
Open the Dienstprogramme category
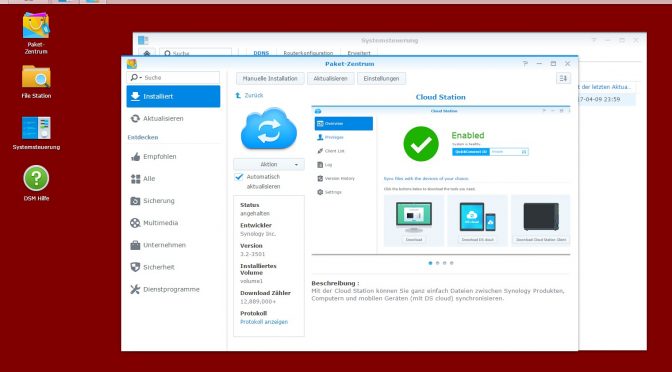click(173, 289)
